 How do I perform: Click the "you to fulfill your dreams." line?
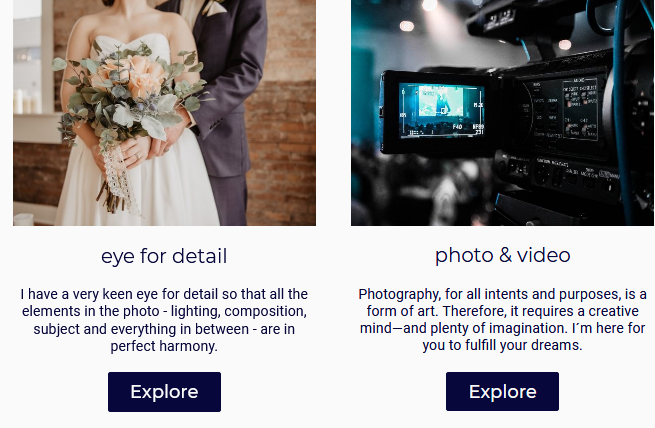pyautogui.click(x=502, y=345)
